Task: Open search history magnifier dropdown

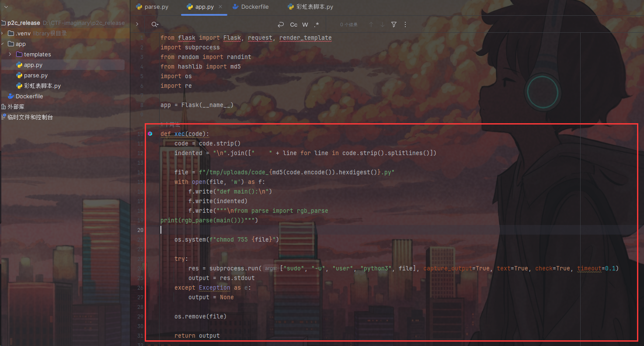Action: coord(155,24)
